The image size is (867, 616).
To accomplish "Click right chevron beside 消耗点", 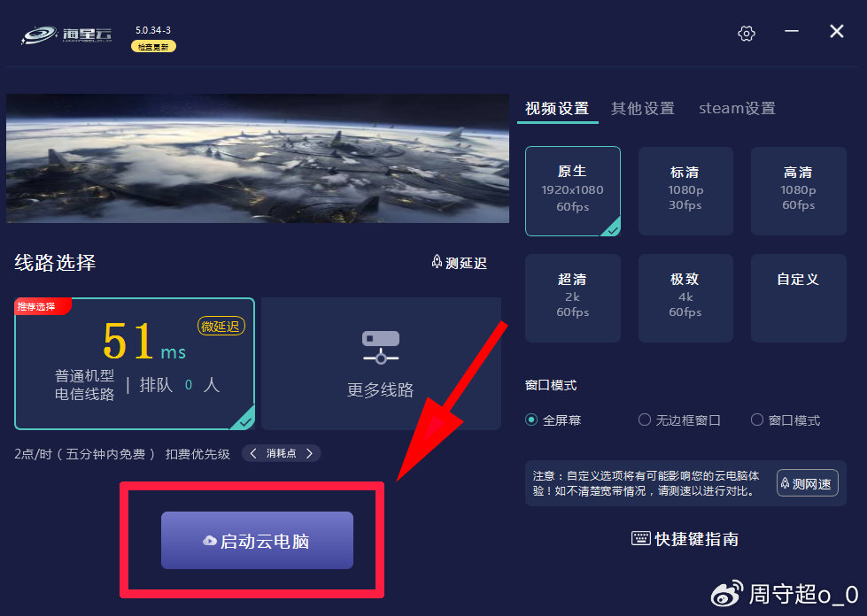I will (x=310, y=453).
